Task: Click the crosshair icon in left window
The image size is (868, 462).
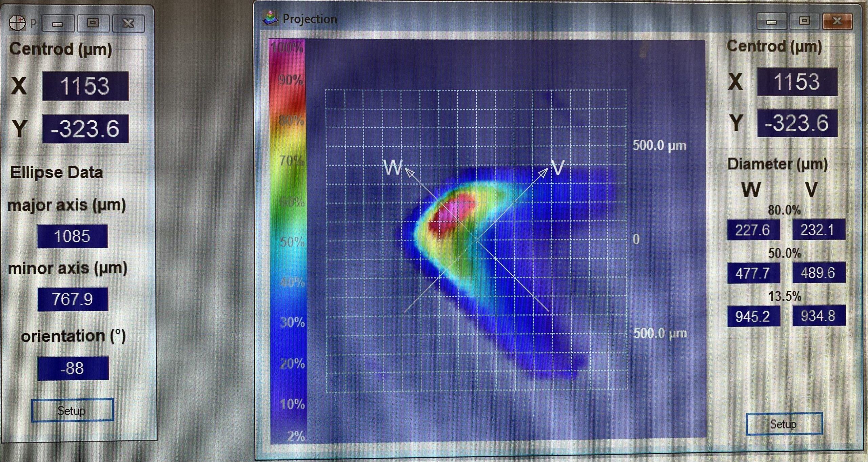Action: coord(17,23)
